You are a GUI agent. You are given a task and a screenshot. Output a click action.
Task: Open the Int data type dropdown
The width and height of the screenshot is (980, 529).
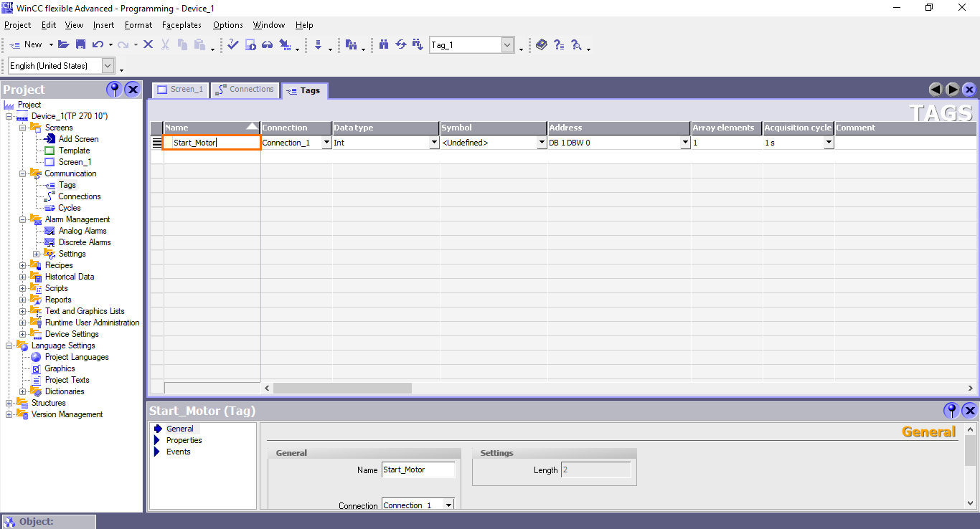pos(435,143)
